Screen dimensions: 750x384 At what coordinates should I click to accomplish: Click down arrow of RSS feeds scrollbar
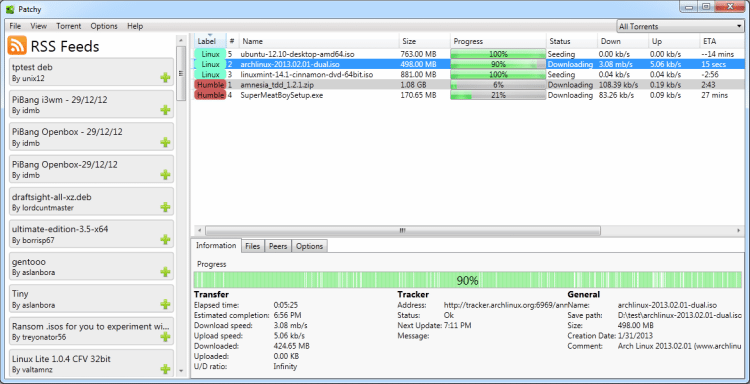tap(181, 371)
